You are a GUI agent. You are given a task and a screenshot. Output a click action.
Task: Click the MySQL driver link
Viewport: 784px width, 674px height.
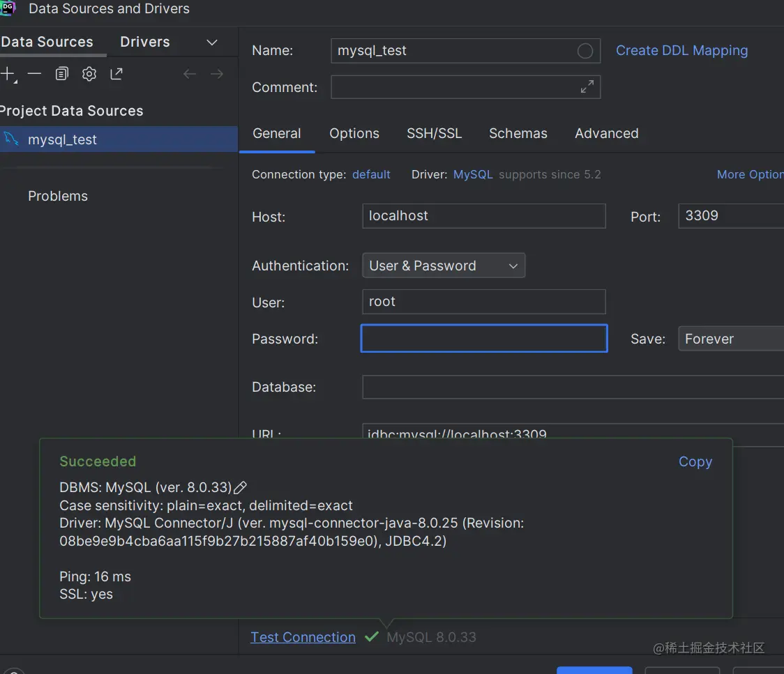click(x=472, y=174)
